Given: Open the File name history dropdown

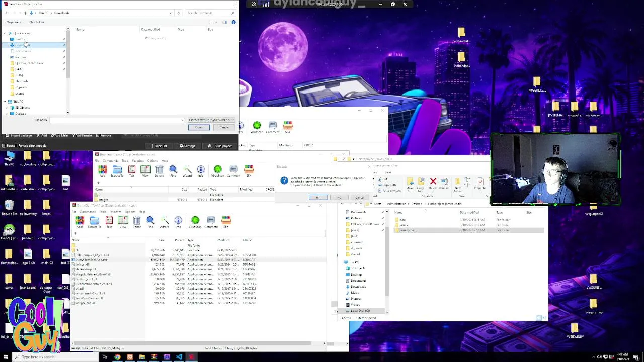Looking at the screenshot, I should (x=182, y=120).
